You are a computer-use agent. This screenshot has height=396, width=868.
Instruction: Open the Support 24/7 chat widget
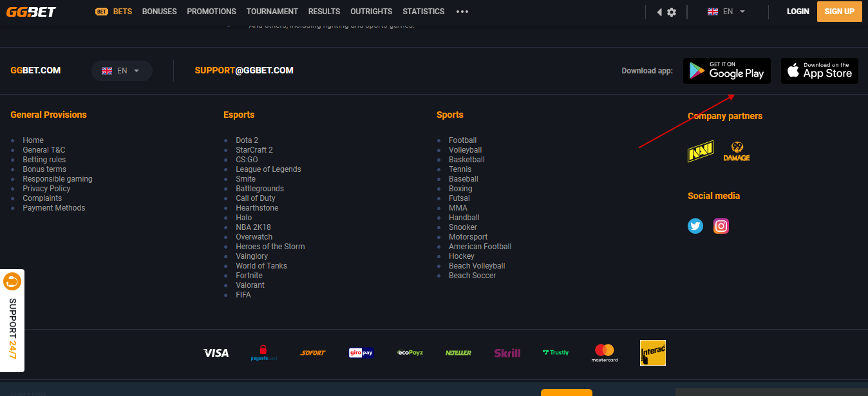(12, 321)
